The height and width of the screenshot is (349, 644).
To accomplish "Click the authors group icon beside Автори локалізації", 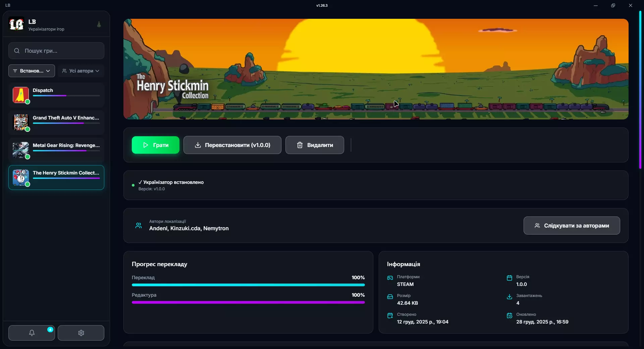I will [x=139, y=226].
